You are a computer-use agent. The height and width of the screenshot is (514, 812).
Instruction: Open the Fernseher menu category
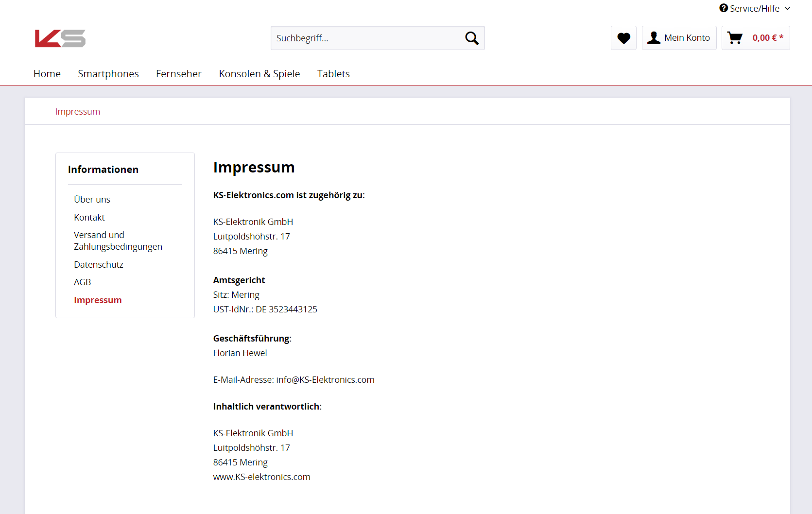pyautogui.click(x=179, y=74)
